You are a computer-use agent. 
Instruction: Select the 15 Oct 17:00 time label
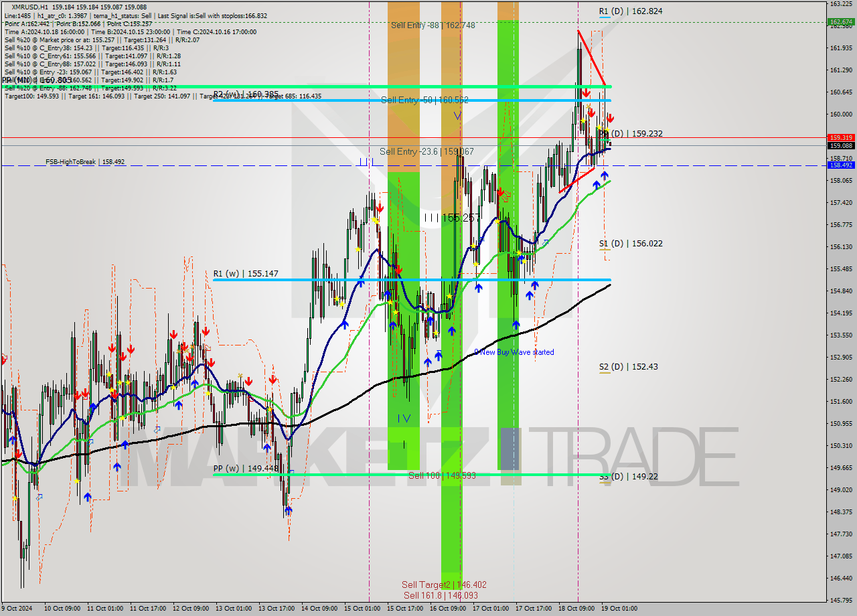pos(405,609)
